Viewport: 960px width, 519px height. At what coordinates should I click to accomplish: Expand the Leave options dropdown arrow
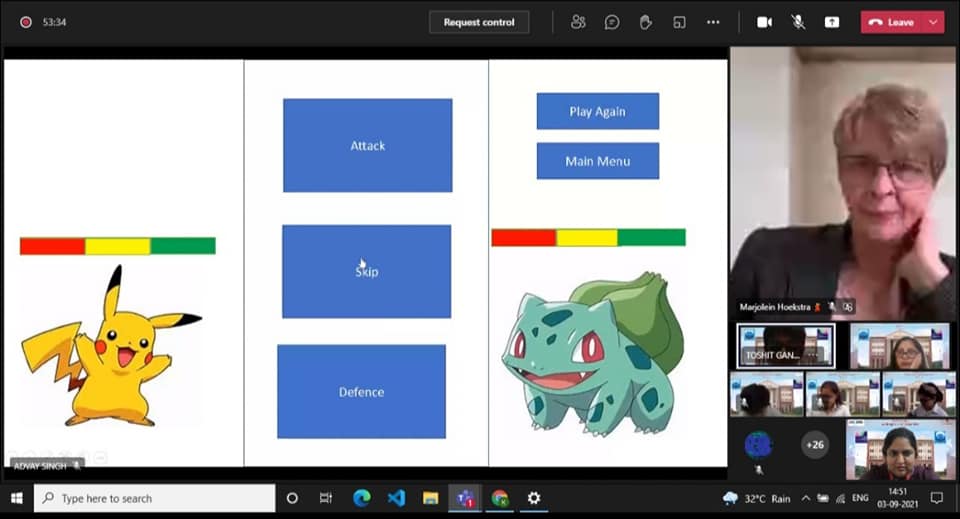pos(934,22)
